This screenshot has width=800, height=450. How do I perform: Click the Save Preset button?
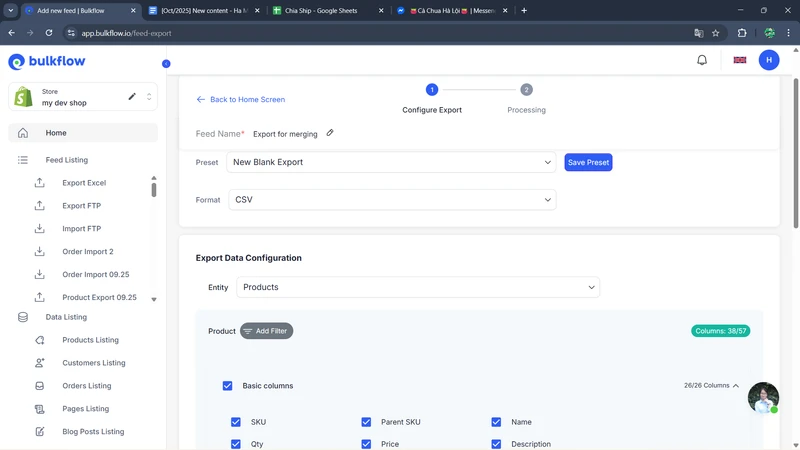[x=588, y=162]
